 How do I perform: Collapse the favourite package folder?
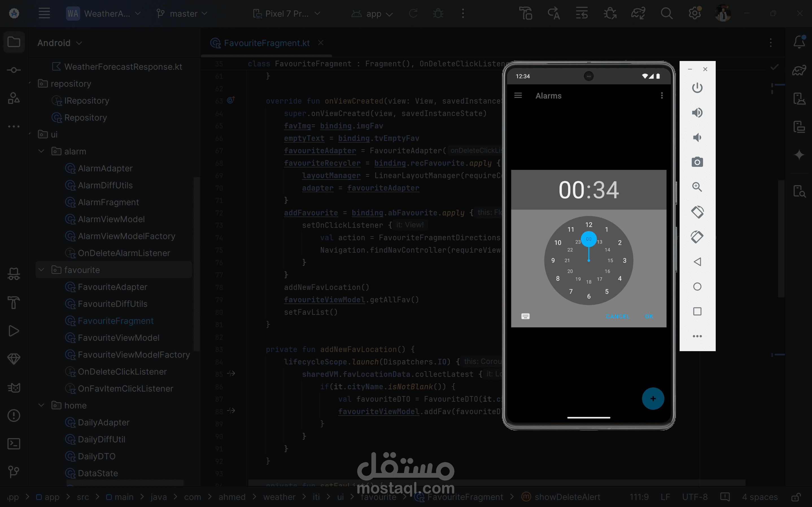pos(41,270)
